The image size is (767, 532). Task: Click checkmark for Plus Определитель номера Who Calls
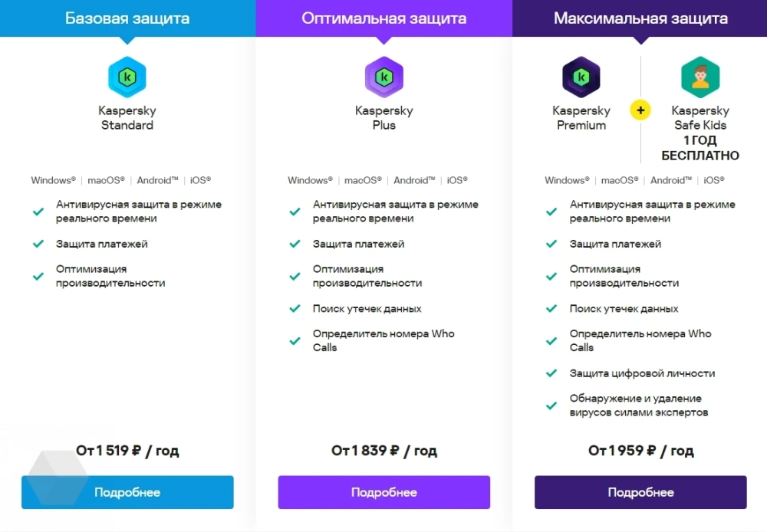coord(295,341)
